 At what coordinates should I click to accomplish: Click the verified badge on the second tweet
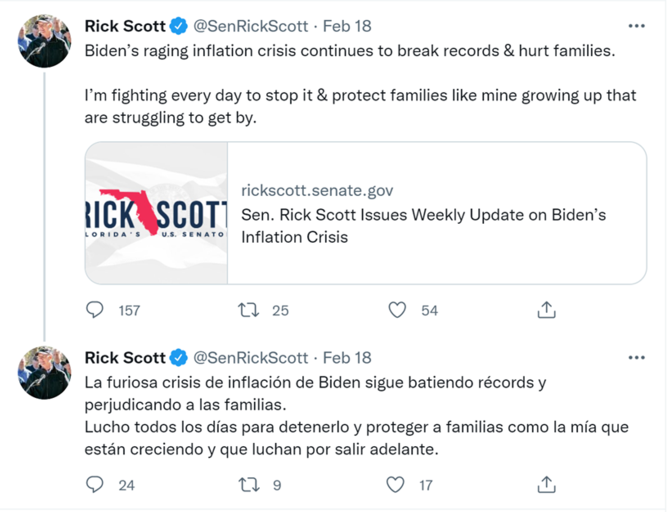tap(178, 357)
